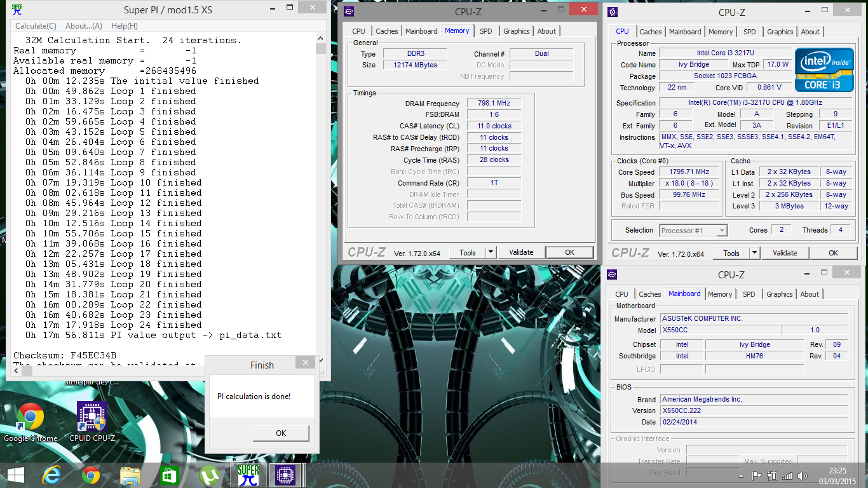Click the CPU-Z icon in the Mainboard window title bar

(612, 274)
